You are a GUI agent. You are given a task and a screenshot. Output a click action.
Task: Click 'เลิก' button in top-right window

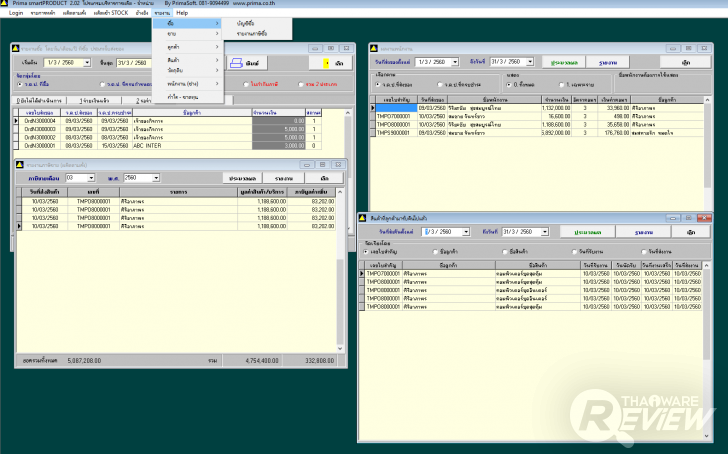pyautogui.click(x=685, y=63)
